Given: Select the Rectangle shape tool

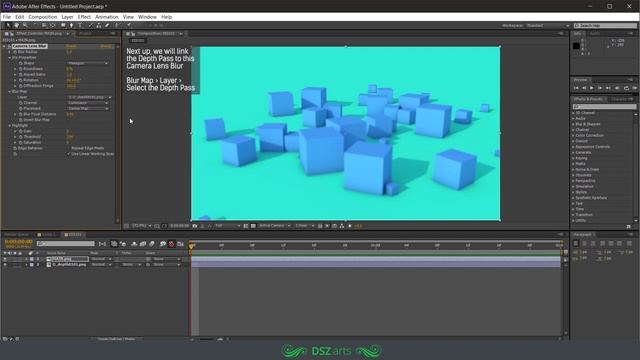Looking at the screenshot, I should [63, 25].
